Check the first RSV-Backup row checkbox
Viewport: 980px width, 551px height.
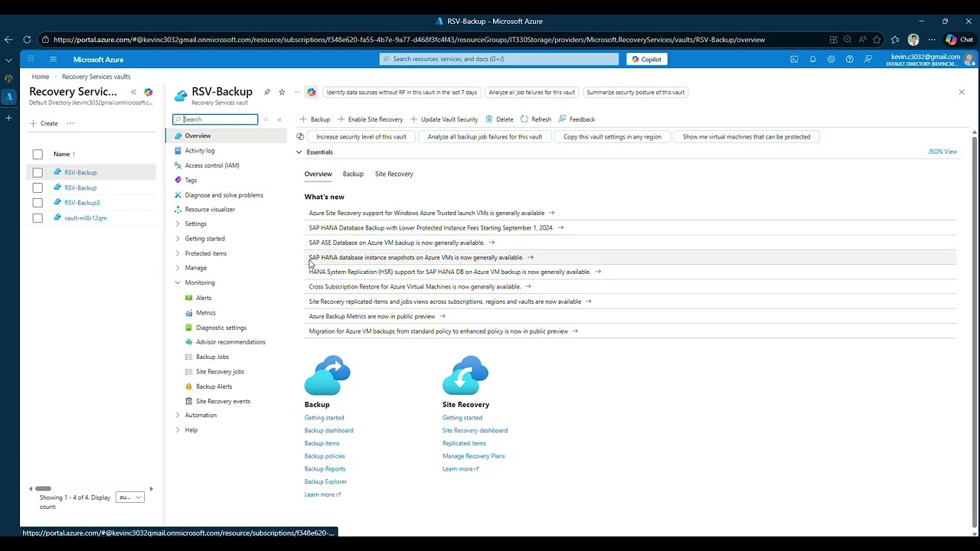[x=38, y=173]
